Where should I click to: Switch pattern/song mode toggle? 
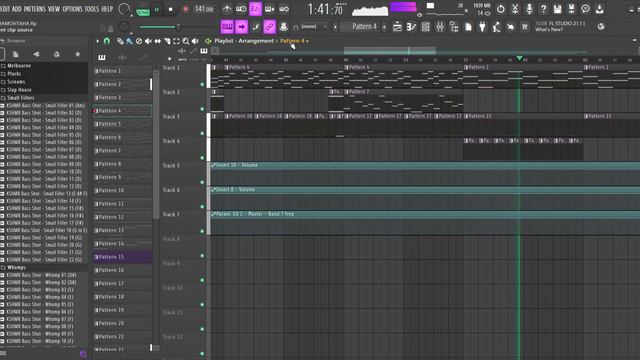pyautogui.click(x=142, y=11)
